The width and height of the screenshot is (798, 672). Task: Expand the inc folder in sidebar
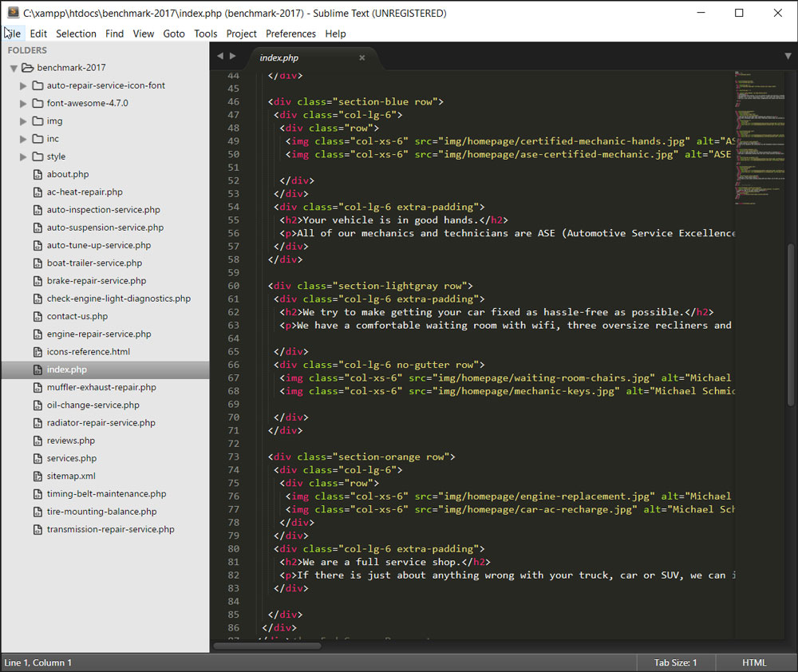(x=23, y=138)
